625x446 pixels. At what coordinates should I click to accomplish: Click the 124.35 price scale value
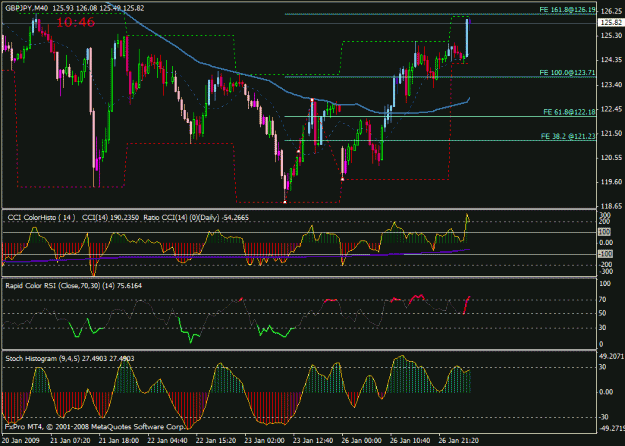[611, 60]
